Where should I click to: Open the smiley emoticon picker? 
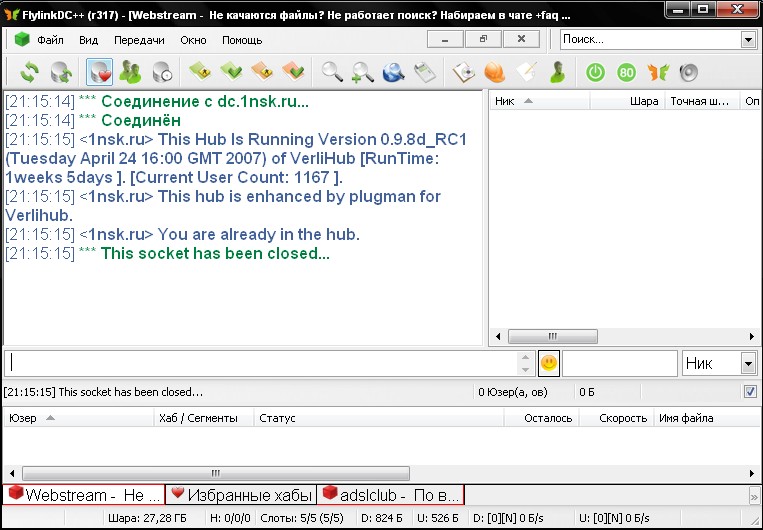point(549,363)
